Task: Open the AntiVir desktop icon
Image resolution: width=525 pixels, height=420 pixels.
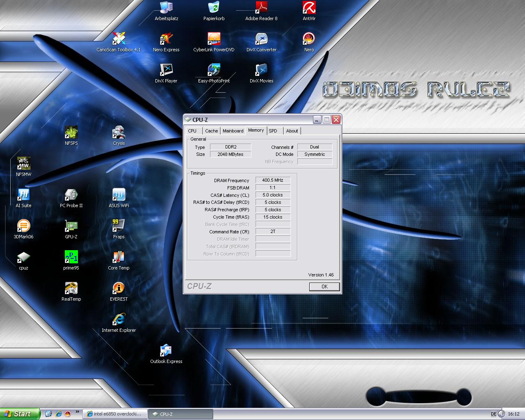Action: point(309,11)
